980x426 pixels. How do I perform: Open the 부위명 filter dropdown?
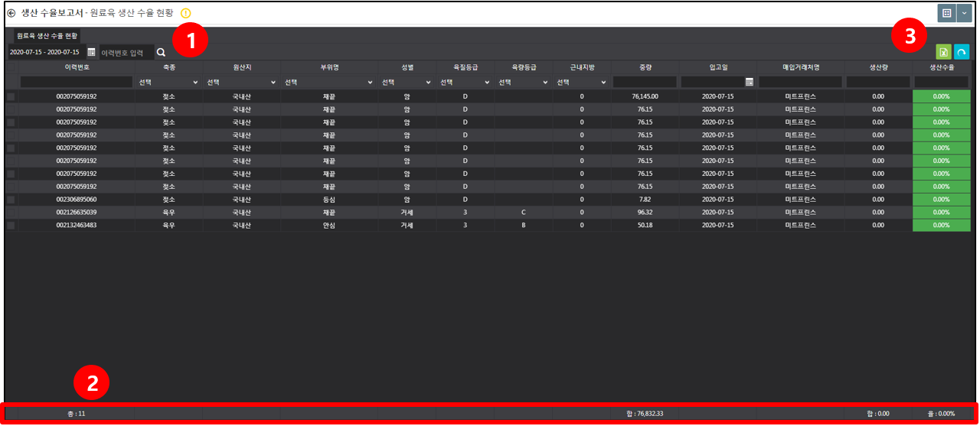pyautogui.click(x=328, y=82)
